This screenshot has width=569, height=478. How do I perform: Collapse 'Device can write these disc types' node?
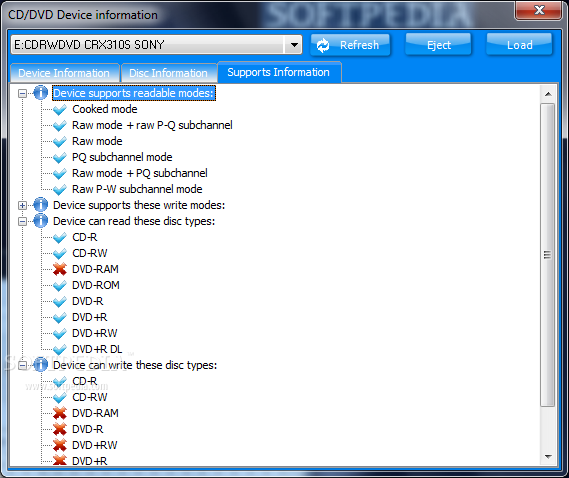pyautogui.click(x=22, y=365)
